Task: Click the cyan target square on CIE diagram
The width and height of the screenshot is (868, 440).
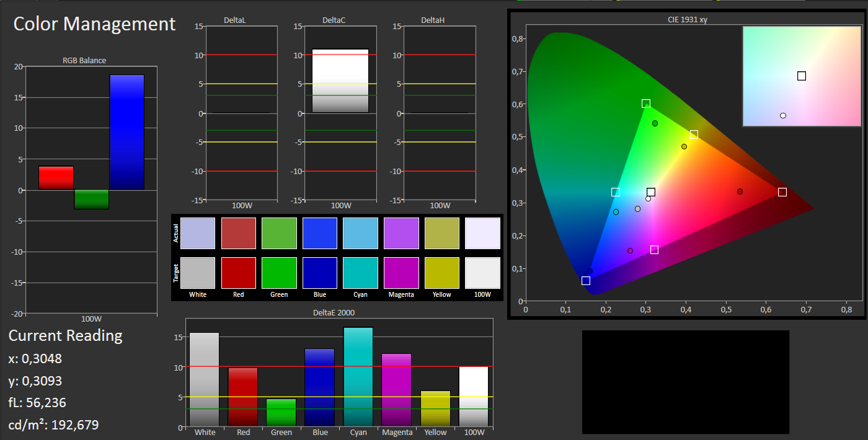Action: pos(616,192)
